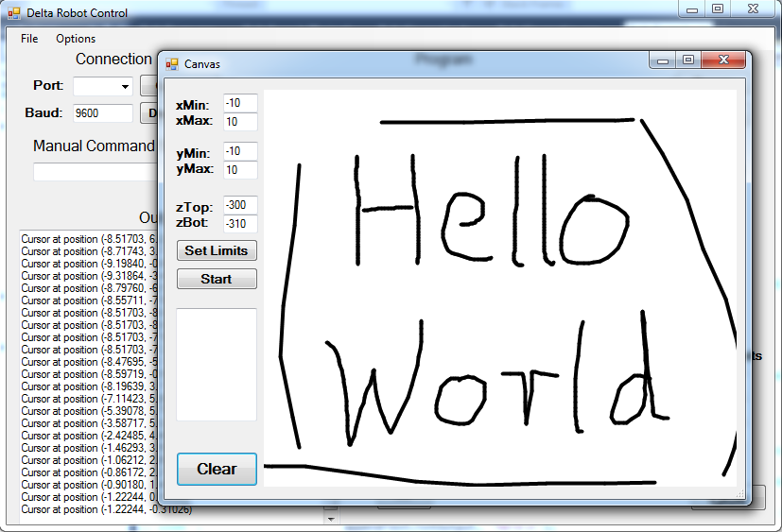Click the empty list box below Start
Screen dimensions: 782x532
(217, 365)
